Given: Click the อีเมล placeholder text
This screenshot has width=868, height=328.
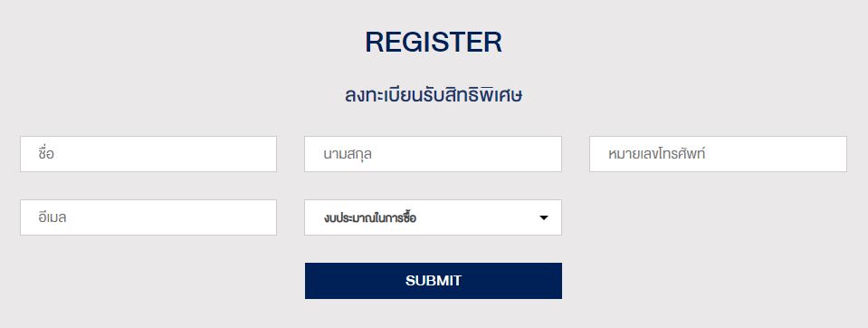Looking at the screenshot, I should (52, 217).
